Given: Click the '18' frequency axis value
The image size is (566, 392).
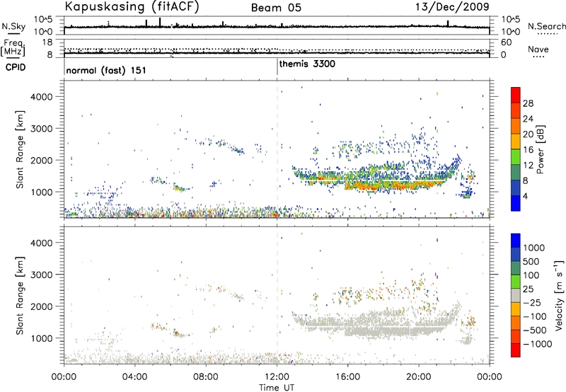Looking at the screenshot, I should (x=47, y=42).
